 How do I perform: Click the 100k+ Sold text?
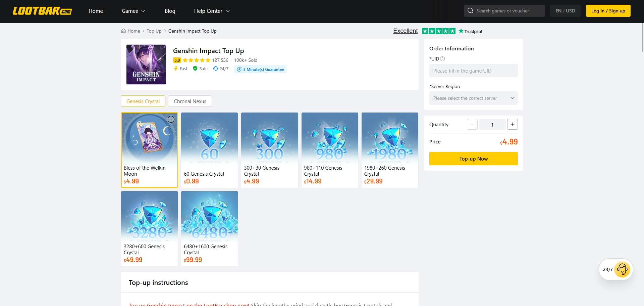(x=246, y=60)
